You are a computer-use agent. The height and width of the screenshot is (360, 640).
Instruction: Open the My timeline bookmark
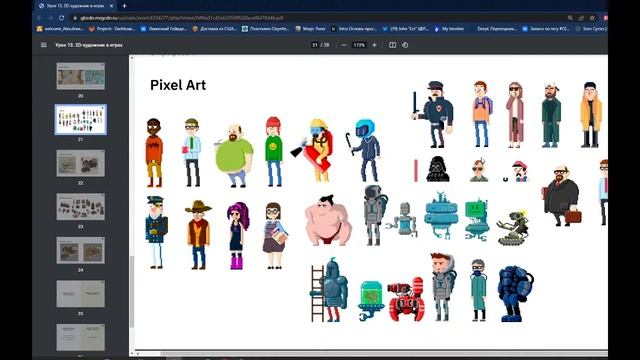tap(449, 29)
